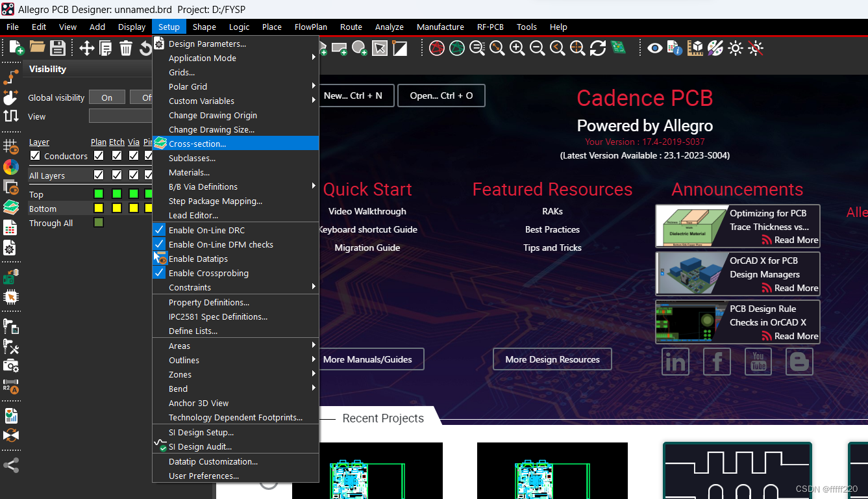
Task: Click the More Design Resources button
Action: [x=552, y=359]
